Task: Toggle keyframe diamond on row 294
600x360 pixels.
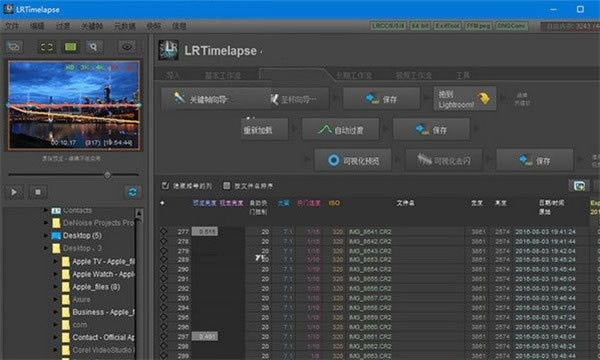Action: (164, 308)
